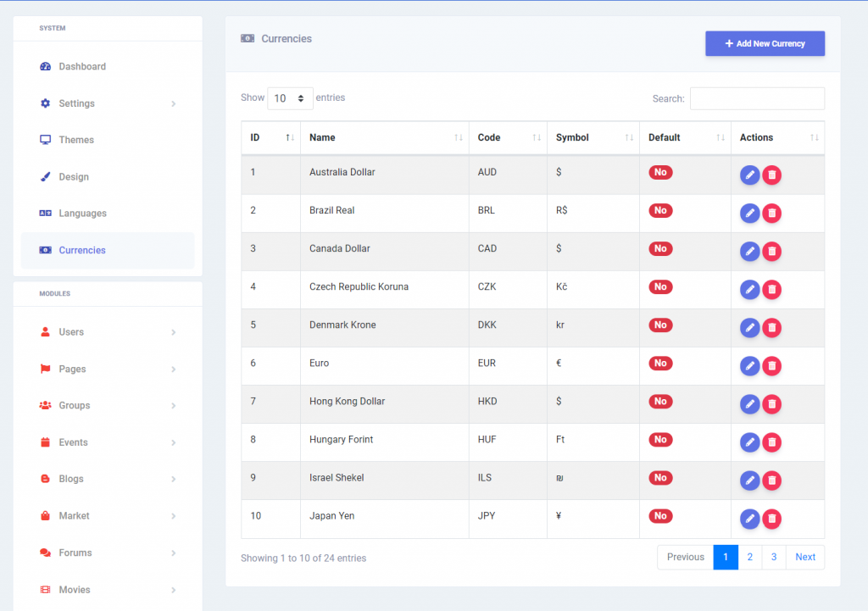
Task: Go to the Next page
Action: coord(805,558)
